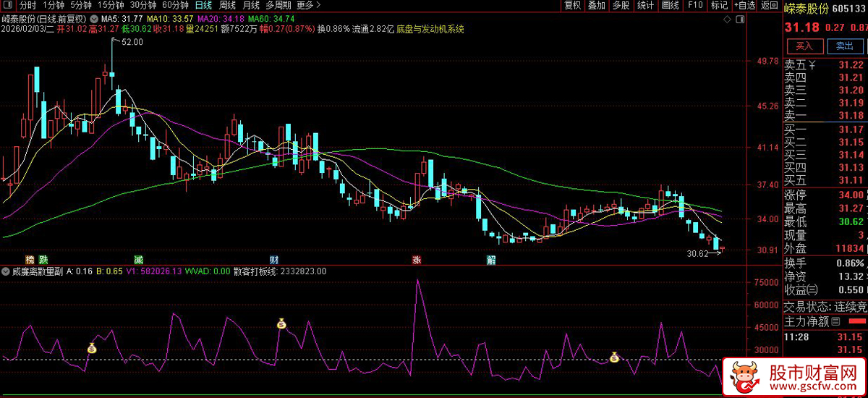Switch to the 日线 daily chart tab

(204, 5)
